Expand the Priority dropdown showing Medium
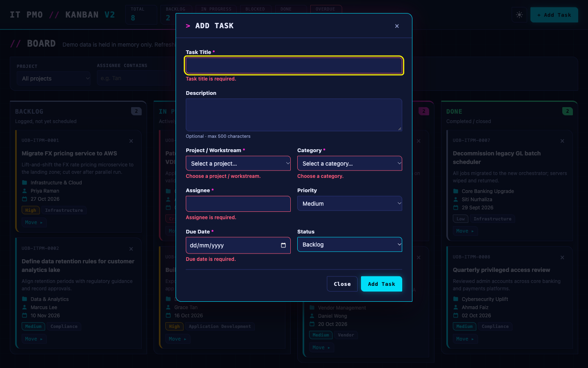Viewport: 588px width, 368px height. click(350, 203)
